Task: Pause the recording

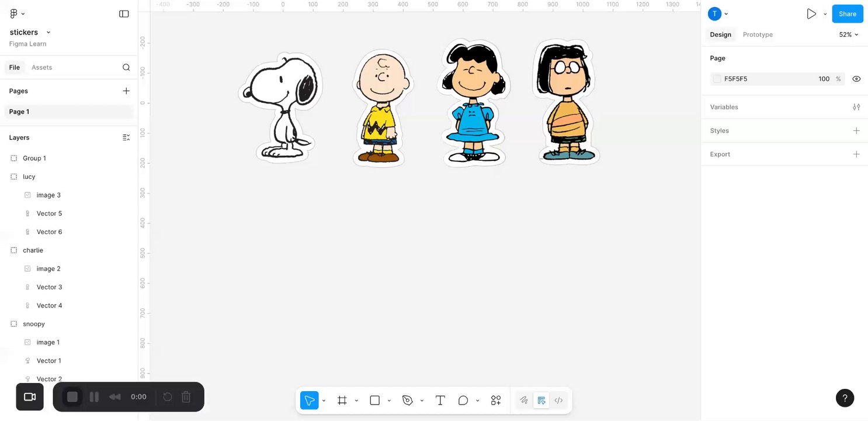Action: pyautogui.click(x=94, y=397)
